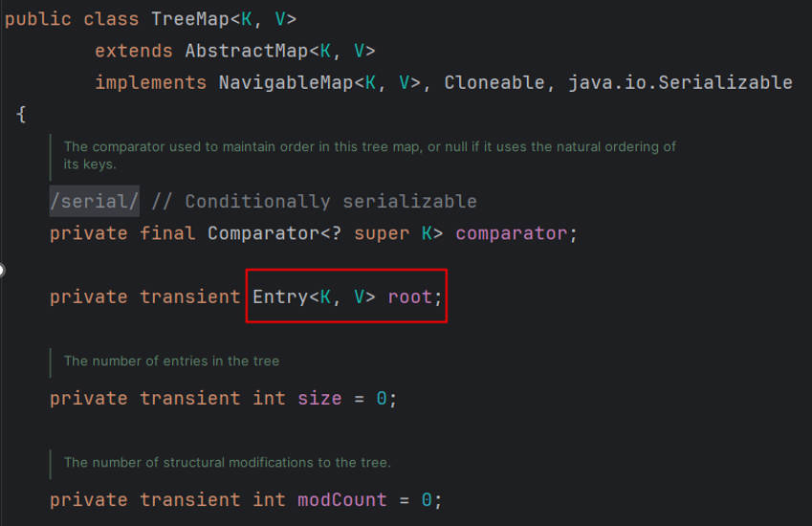812x526 pixels.
Task: Click the extends keyword
Action: coord(133,51)
